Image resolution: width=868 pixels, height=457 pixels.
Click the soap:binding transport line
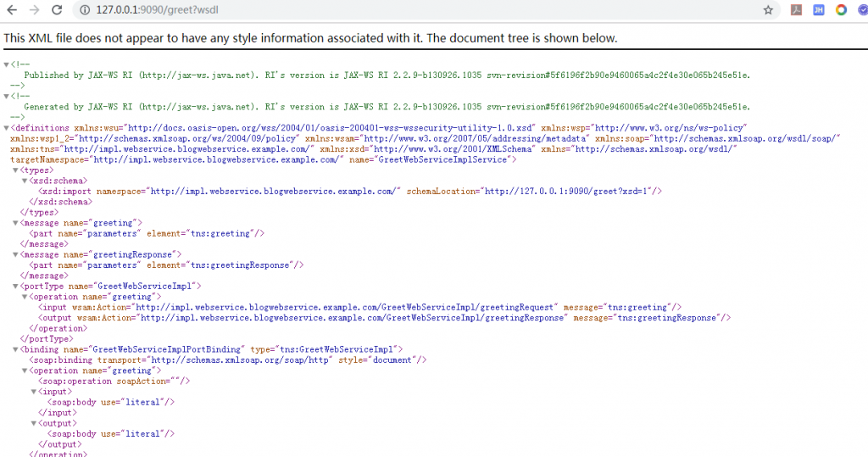[227, 359]
